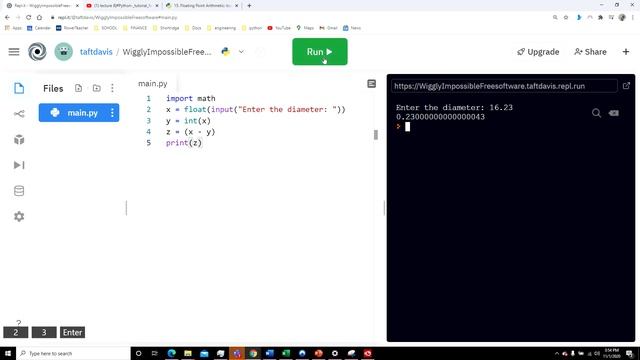Bookmark this page with the star

566,18
